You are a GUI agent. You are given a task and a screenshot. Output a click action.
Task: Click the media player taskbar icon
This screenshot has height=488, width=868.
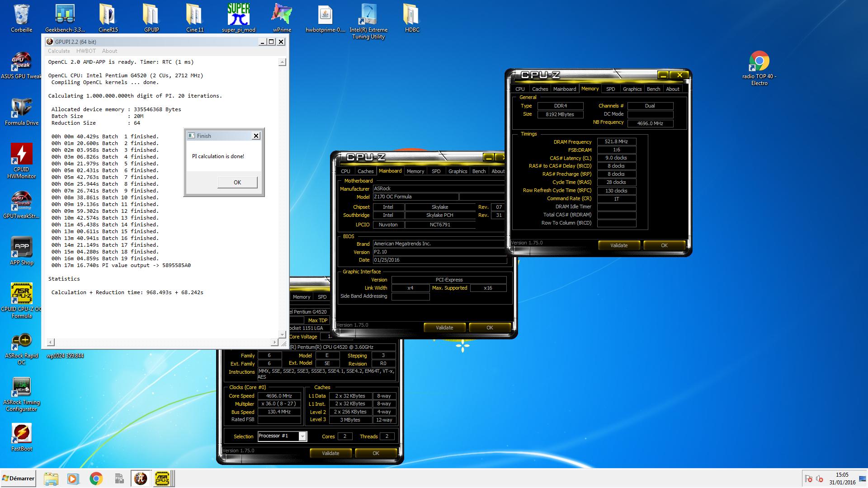point(73,479)
